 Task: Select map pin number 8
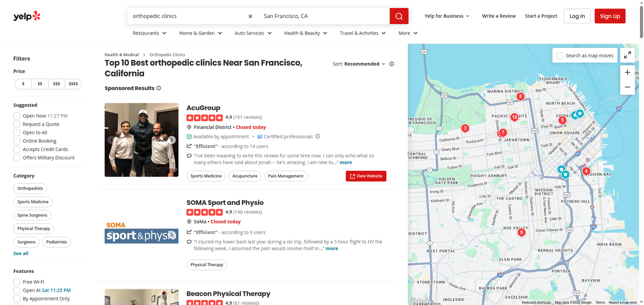tap(520, 97)
